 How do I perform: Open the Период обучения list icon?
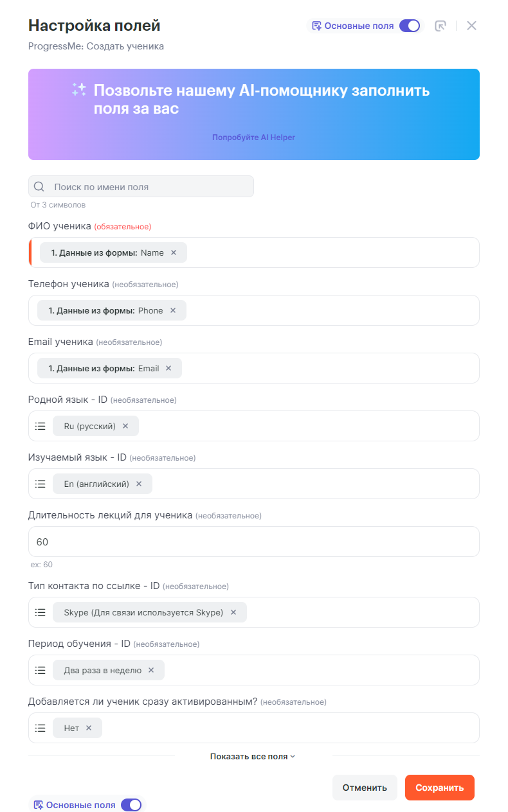(41, 671)
